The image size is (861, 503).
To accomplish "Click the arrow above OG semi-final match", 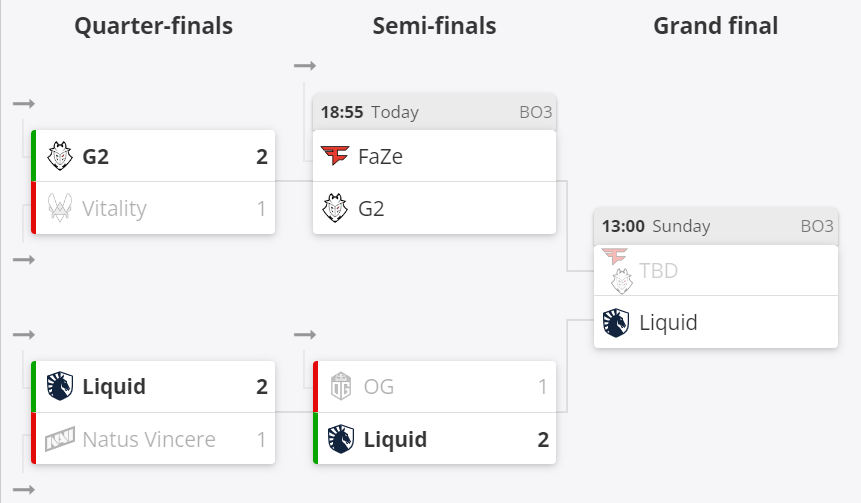I will [305, 334].
